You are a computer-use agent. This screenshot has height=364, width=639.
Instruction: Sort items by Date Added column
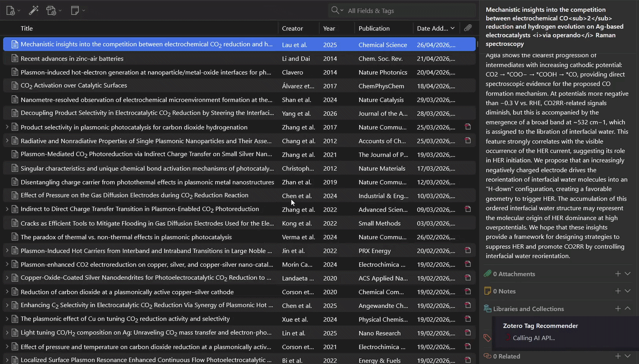[436, 28]
